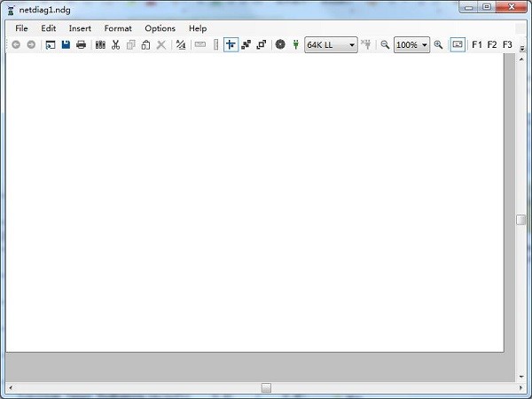532x399 pixels.
Task: Open the Format menu
Action: [x=118, y=28]
